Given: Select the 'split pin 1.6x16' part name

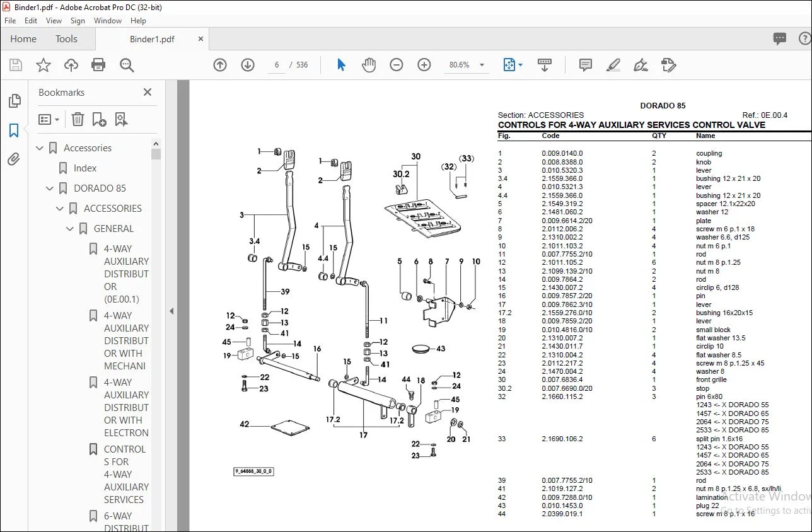Looking at the screenshot, I should click(x=719, y=439).
